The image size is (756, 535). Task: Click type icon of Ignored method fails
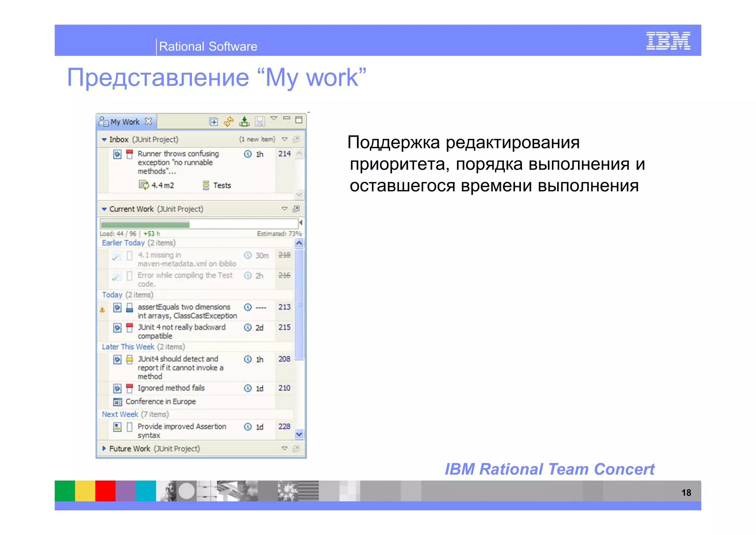click(117, 389)
